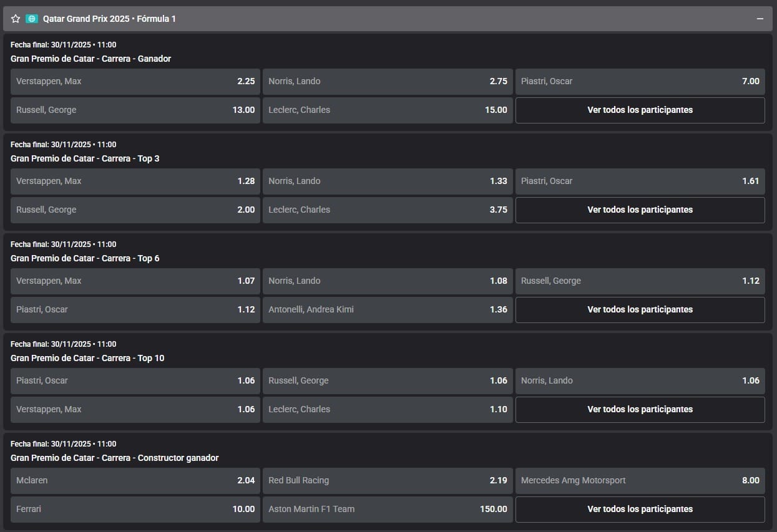Expand all participants in Top 3 market
The image size is (777, 532).
640,210
